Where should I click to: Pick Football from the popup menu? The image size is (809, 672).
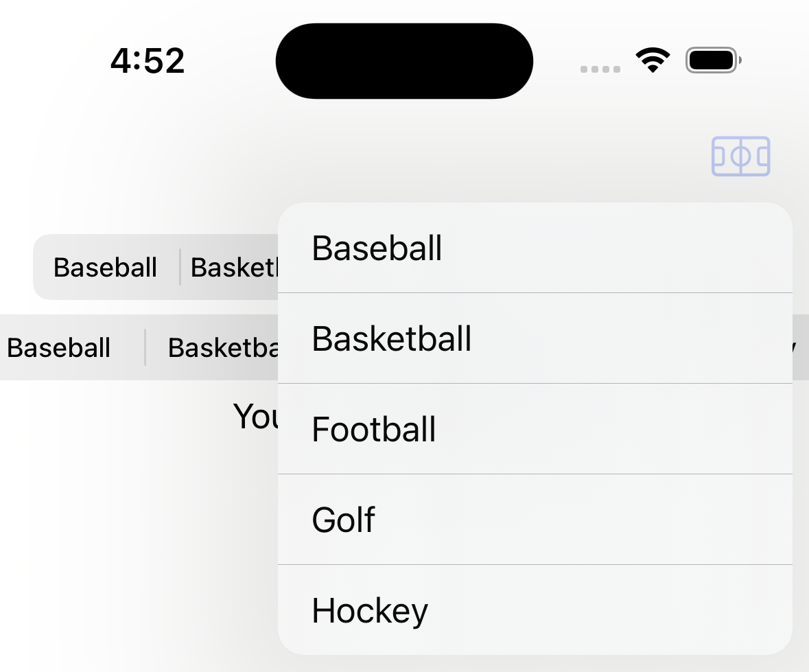click(x=535, y=429)
